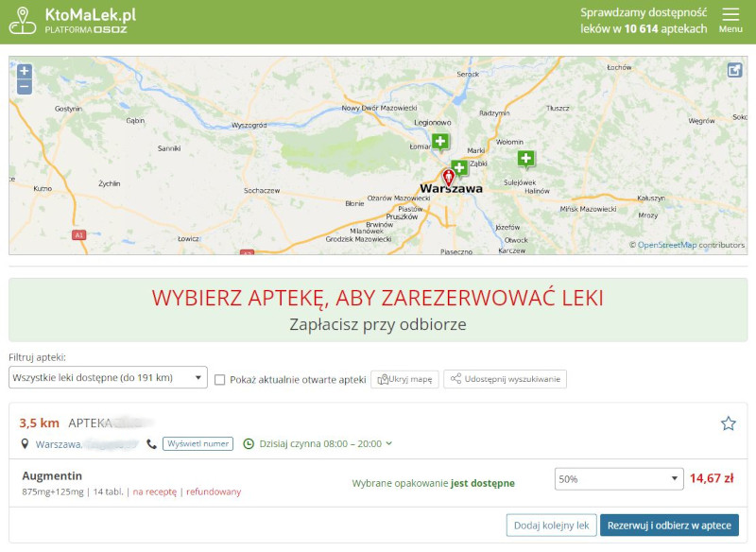Add pharmacy to favorites with star icon
The height and width of the screenshot is (552, 756).
click(x=728, y=423)
